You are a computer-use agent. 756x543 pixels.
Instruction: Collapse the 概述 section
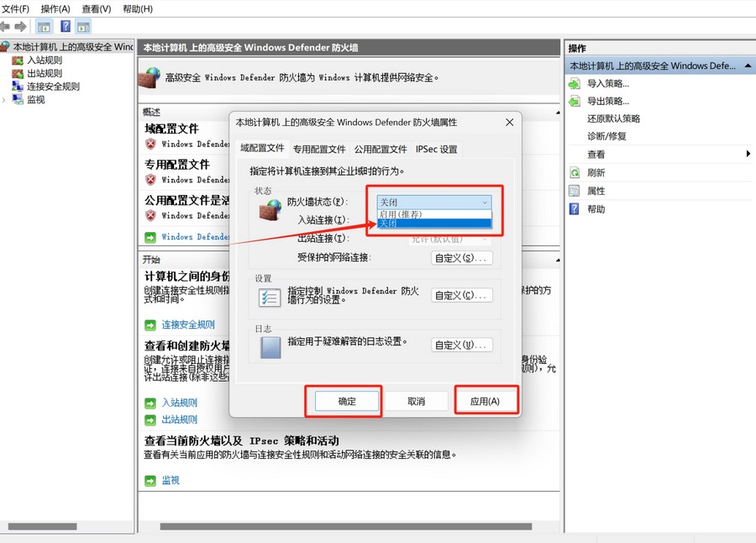click(x=558, y=113)
